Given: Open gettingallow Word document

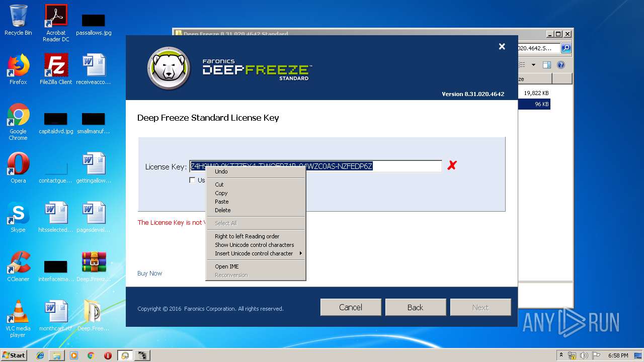Looking at the screenshot, I should click(94, 168).
